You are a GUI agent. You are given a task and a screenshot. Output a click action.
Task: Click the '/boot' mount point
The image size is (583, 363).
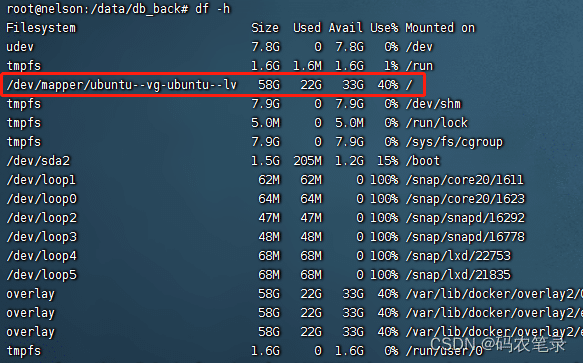coord(423,161)
